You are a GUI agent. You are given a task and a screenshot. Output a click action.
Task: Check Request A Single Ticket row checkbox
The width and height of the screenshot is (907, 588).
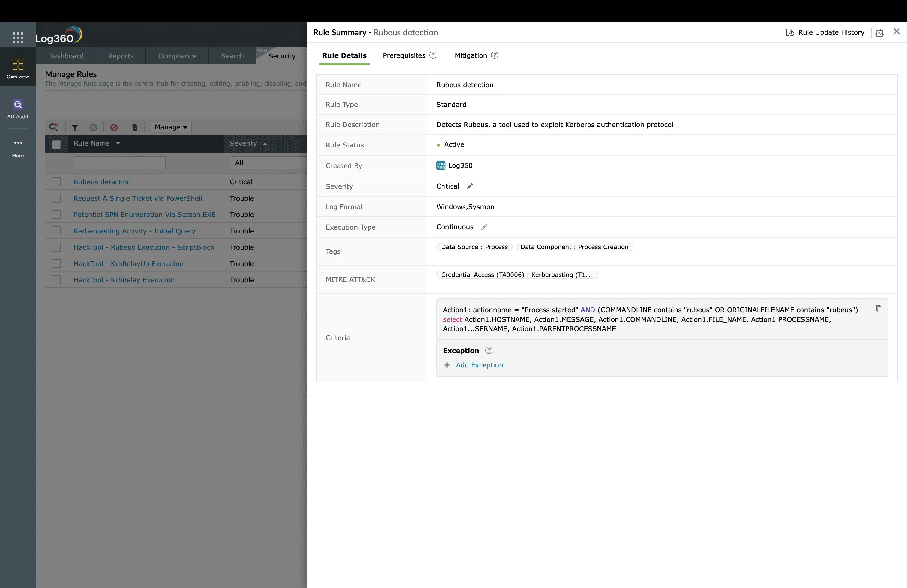[56, 198]
